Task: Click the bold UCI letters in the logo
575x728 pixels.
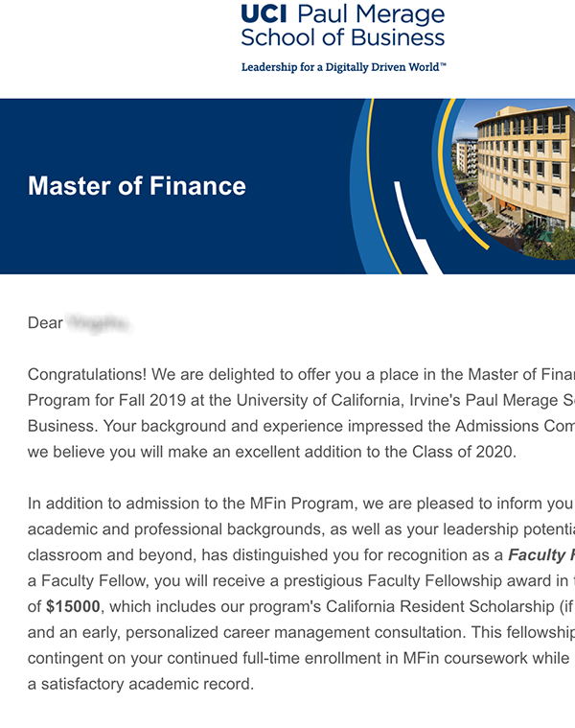Action: [265, 15]
